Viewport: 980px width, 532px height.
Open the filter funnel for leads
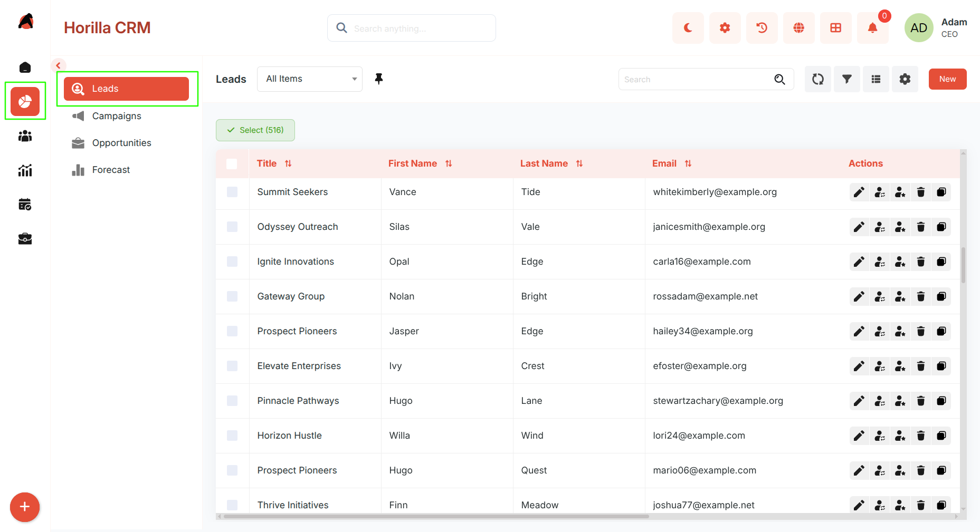pos(846,79)
